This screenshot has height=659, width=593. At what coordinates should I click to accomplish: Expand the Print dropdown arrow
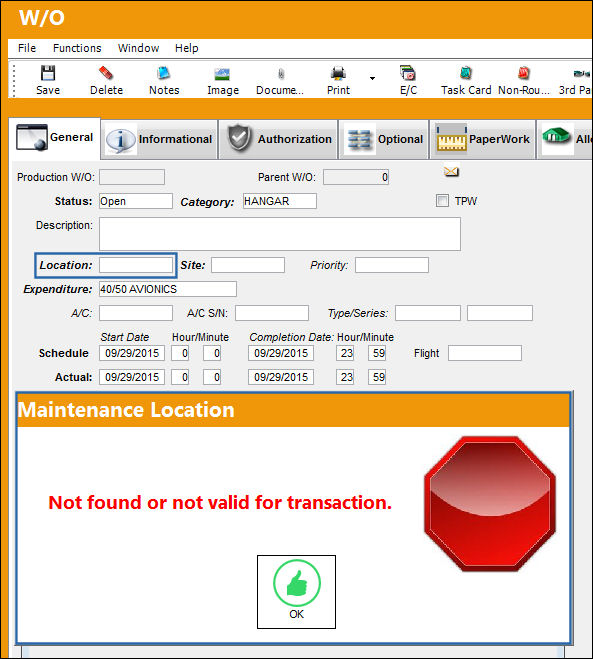pos(372,79)
